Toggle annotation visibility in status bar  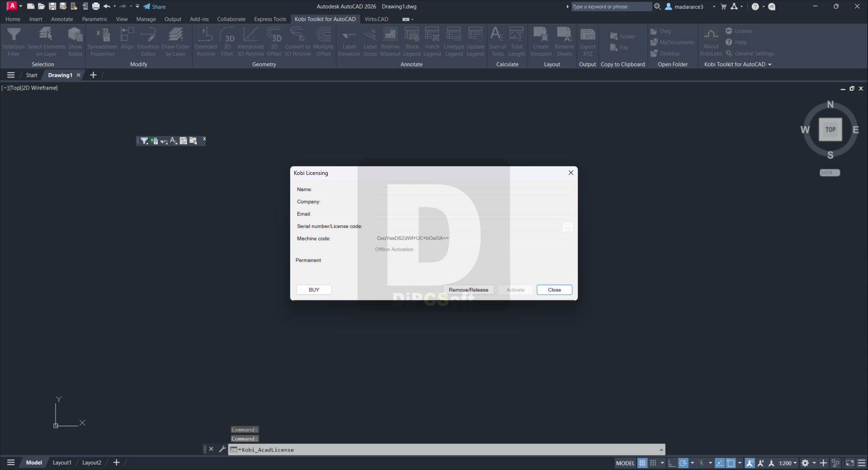pos(750,463)
